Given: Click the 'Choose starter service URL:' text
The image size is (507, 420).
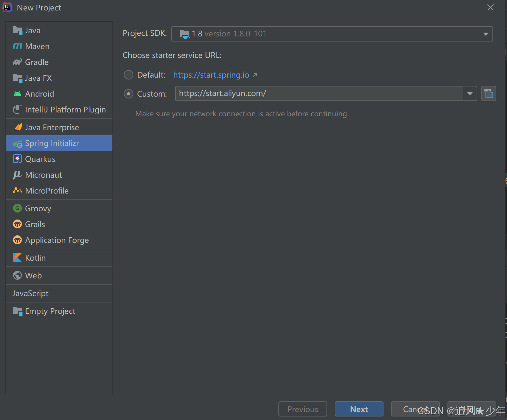Looking at the screenshot, I should point(172,55).
